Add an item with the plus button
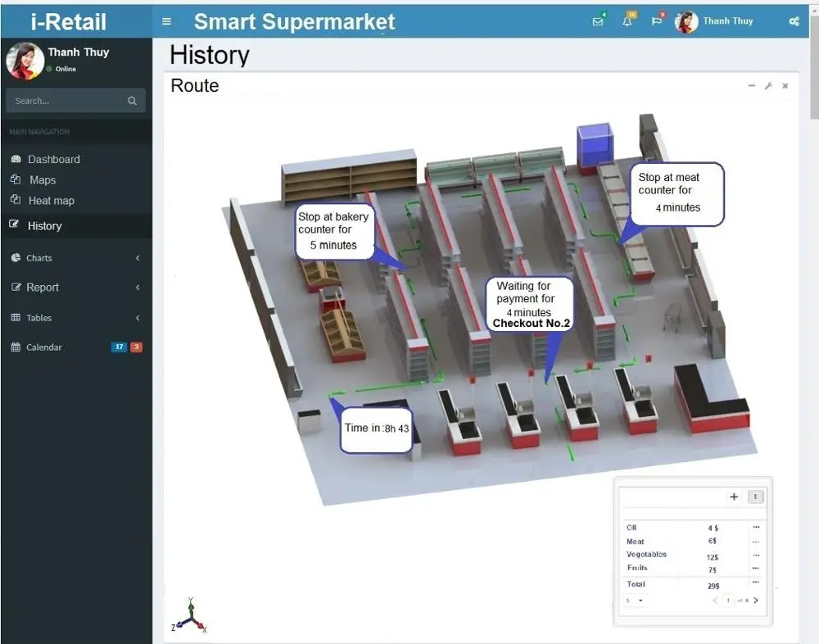This screenshot has width=819, height=644. (x=734, y=497)
